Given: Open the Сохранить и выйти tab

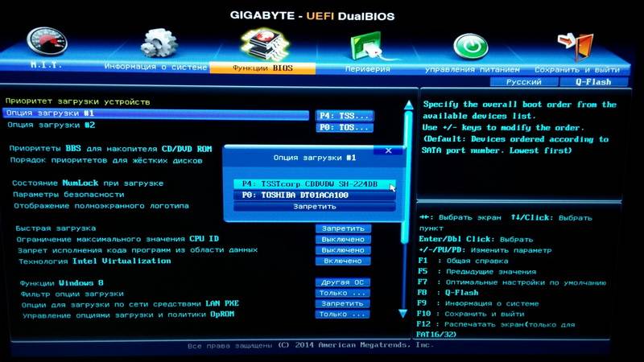Looking at the screenshot, I should (x=577, y=70).
